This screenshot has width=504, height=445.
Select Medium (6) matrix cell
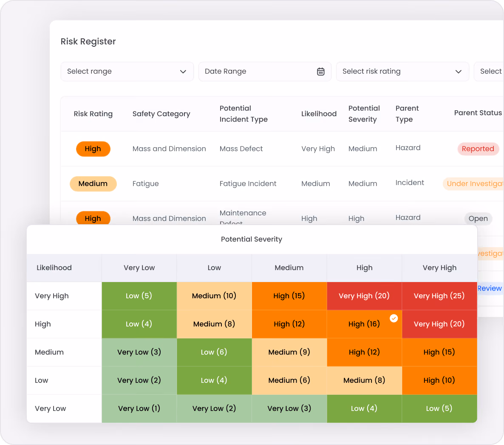(x=289, y=380)
